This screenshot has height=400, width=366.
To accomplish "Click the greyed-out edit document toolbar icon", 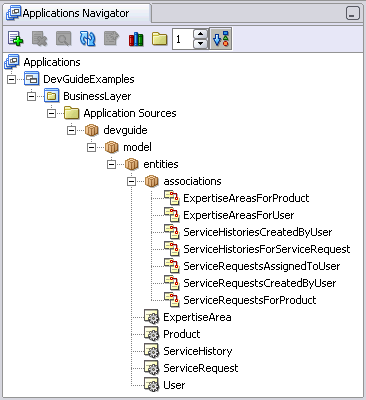I will [111, 39].
